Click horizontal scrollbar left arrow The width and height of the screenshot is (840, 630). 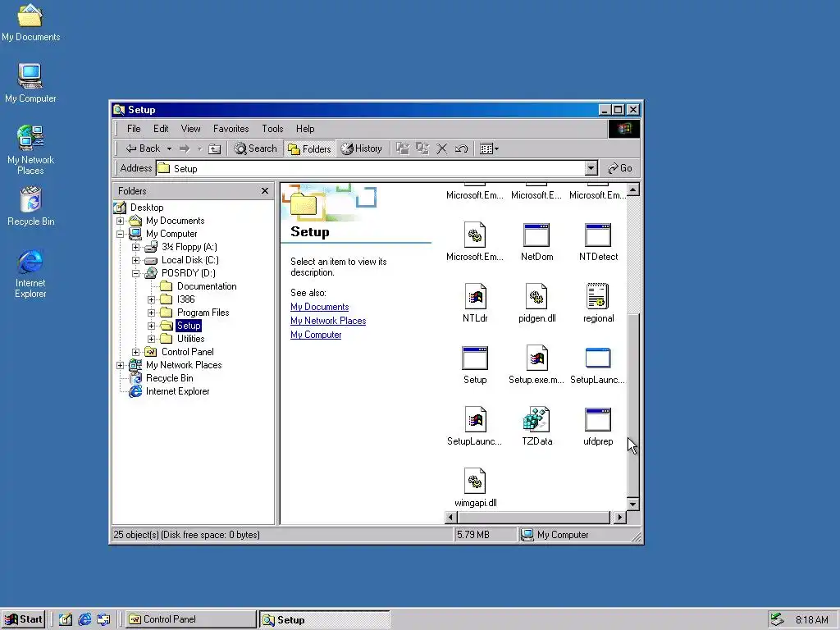click(x=450, y=518)
